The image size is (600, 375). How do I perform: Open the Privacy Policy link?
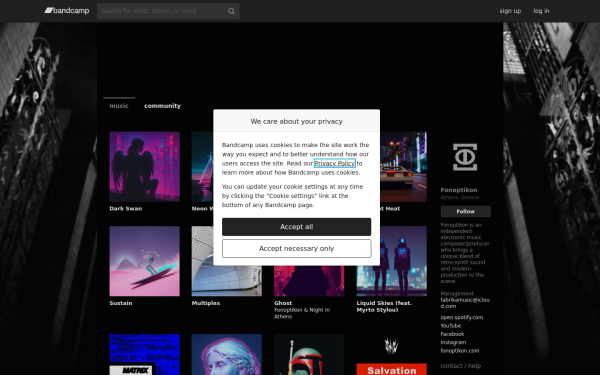(x=334, y=163)
